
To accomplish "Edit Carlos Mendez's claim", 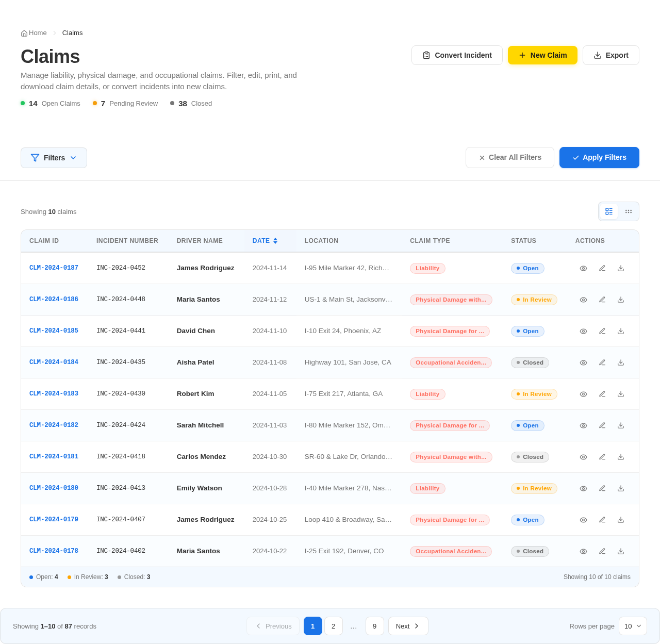I will coord(602,457).
